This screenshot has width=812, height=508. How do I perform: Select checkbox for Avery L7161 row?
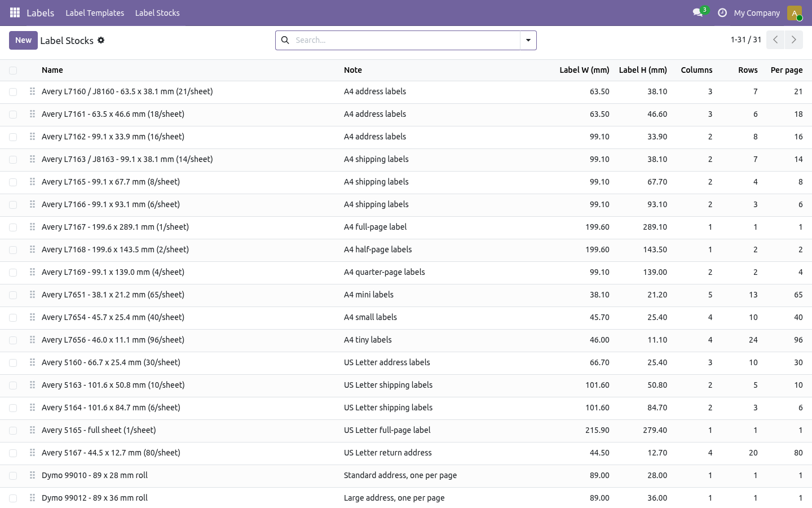tap(13, 115)
